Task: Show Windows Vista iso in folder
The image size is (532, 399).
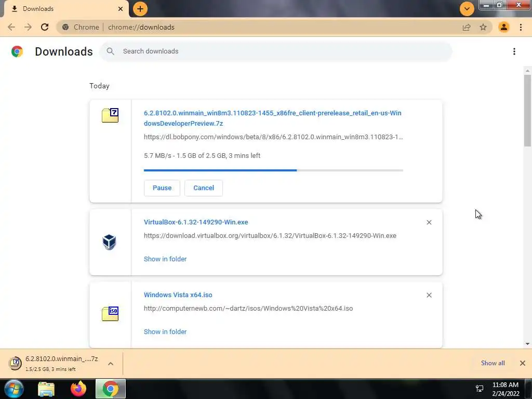Action: pos(165,332)
